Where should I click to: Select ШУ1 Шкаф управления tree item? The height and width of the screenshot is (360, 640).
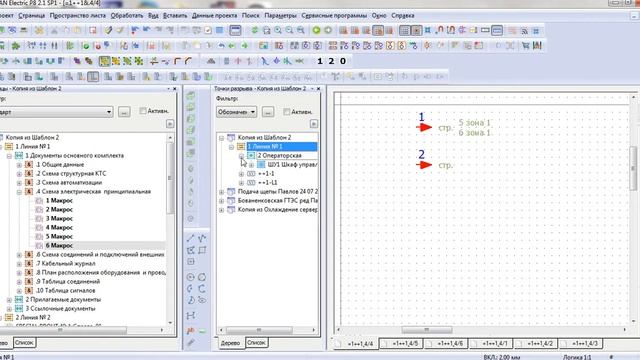292,164
